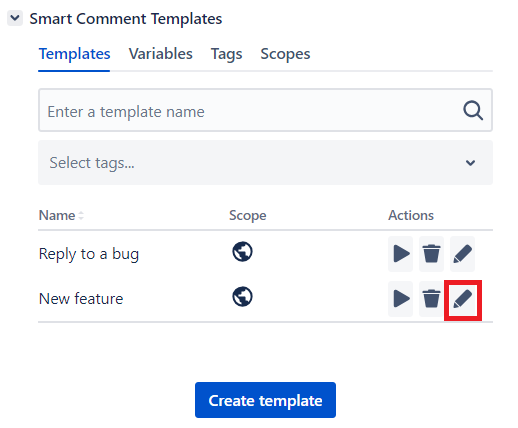Focus the template name search field
Image resolution: width=518 pixels, height=428 pixels.
(265, 110)
